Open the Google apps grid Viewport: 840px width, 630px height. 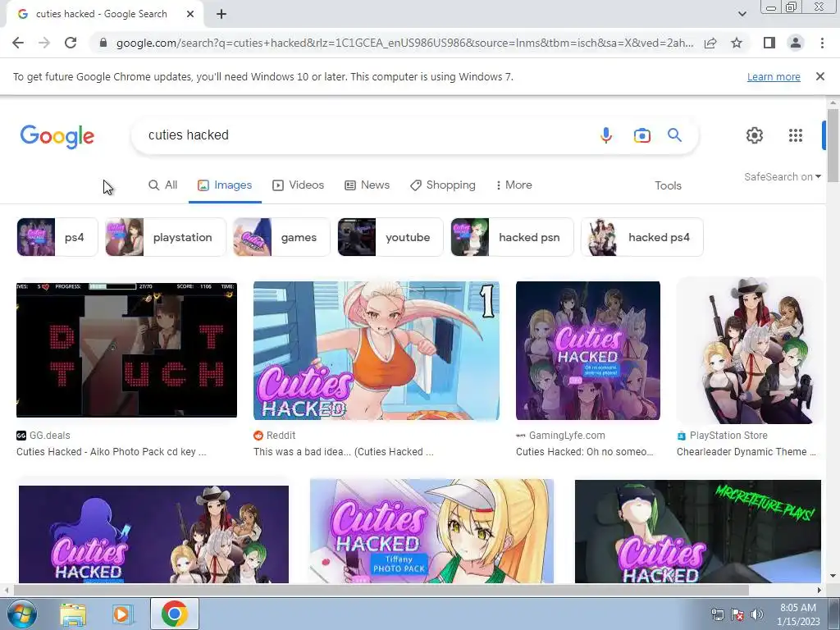[x=796, y=135]
